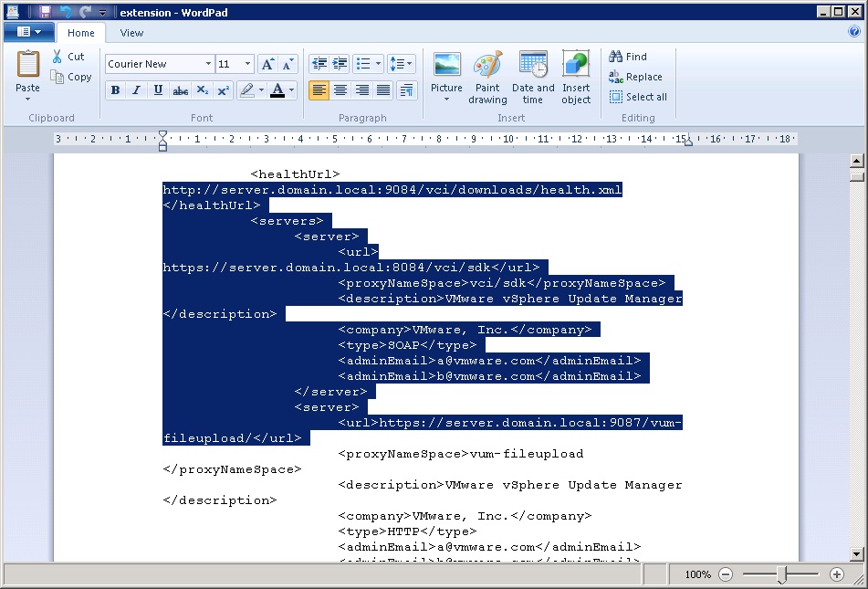This screenshot has height=589, width=868.
Task: Open WordPad Help
Action: [x=853, y=32]
